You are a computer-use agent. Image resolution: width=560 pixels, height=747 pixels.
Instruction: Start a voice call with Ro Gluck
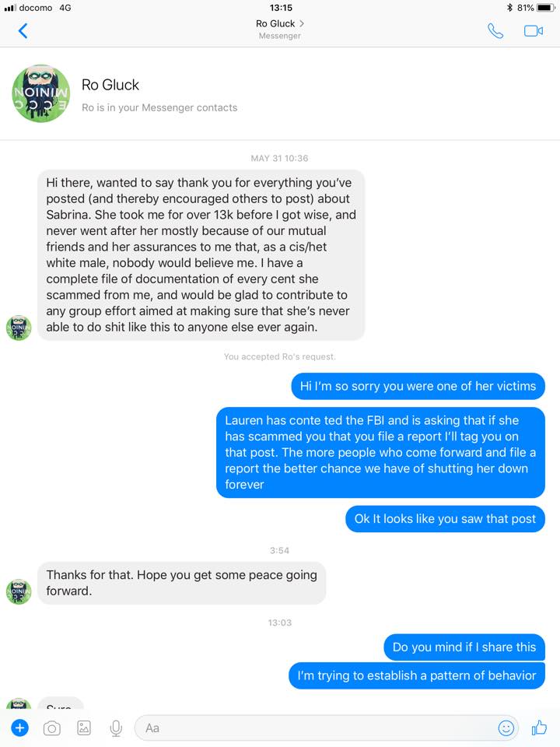tap(495, 30)
